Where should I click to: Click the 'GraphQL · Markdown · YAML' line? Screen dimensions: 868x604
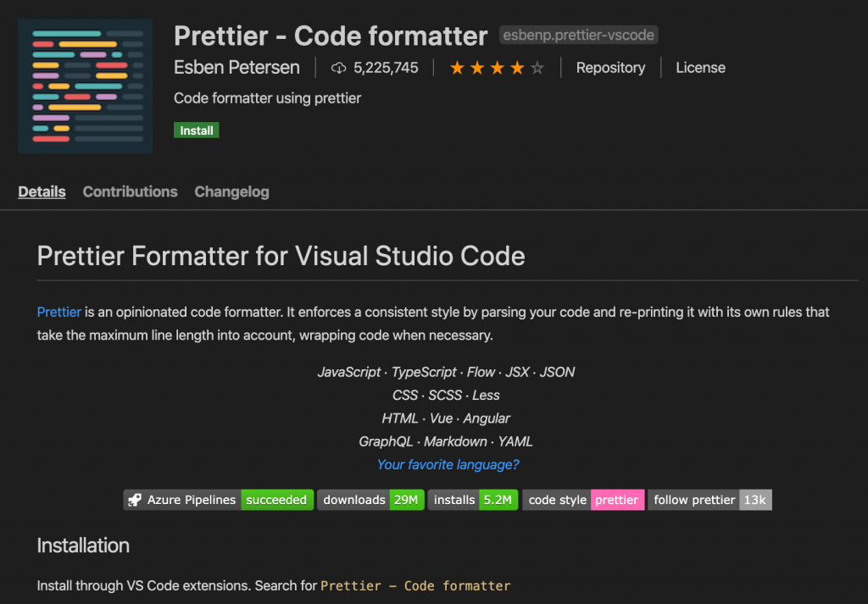[446, 442]
